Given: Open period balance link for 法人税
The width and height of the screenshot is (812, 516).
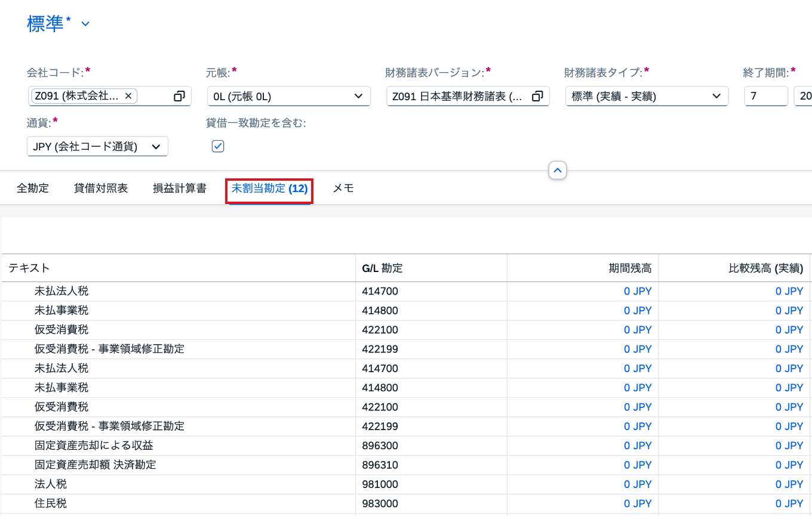Looking at the screenshot, I should coord(638,484).
